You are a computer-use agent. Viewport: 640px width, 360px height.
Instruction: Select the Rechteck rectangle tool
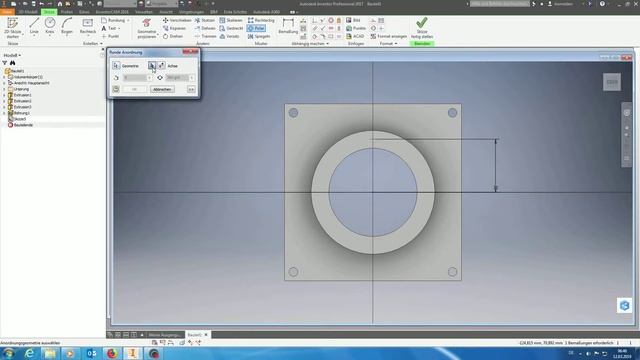[87, 26]
